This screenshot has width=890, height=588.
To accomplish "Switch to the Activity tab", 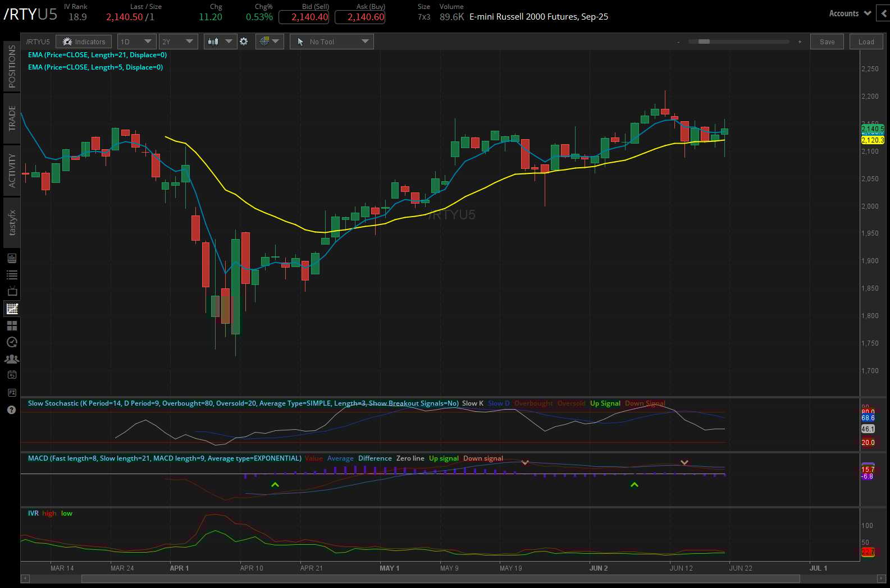I will click(12, 171).
